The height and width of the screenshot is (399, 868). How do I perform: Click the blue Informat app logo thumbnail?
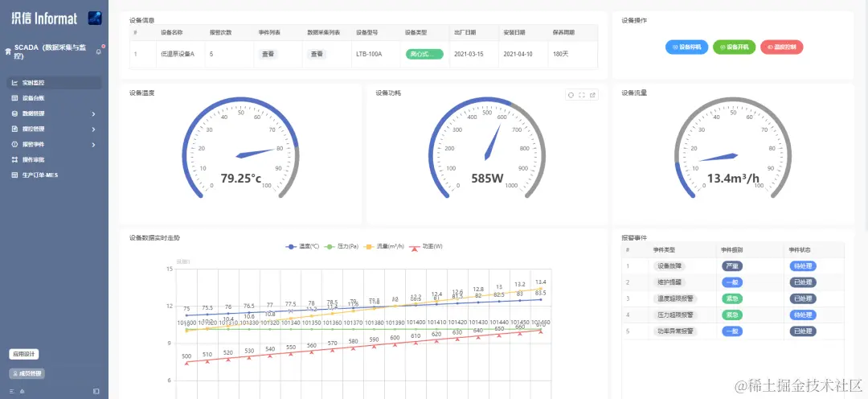[x=95, y=19]
